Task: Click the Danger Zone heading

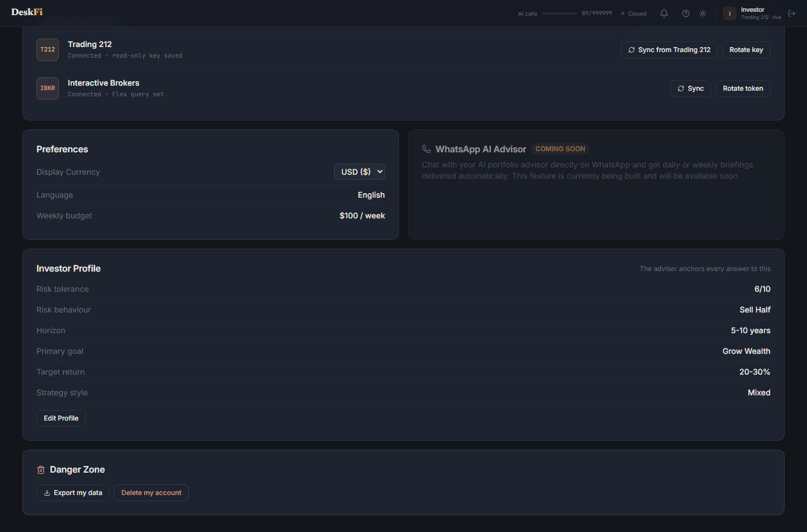Action: [x=77, y=470]
